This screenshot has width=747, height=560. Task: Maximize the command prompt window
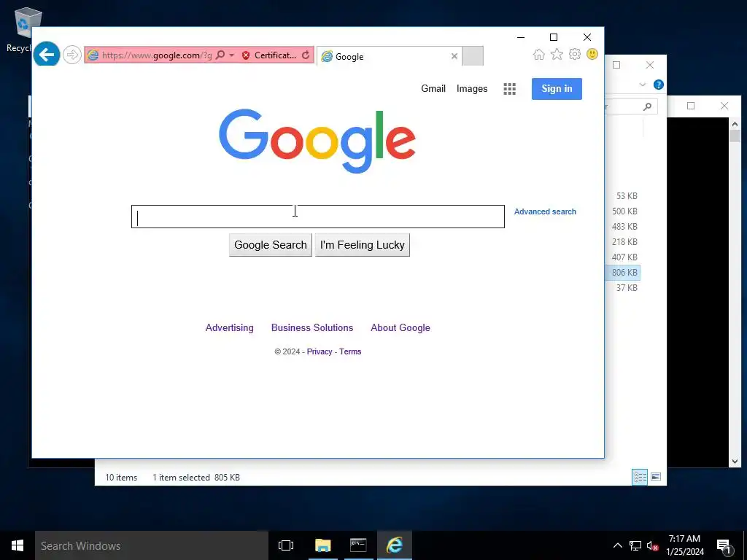pos(691,106)
